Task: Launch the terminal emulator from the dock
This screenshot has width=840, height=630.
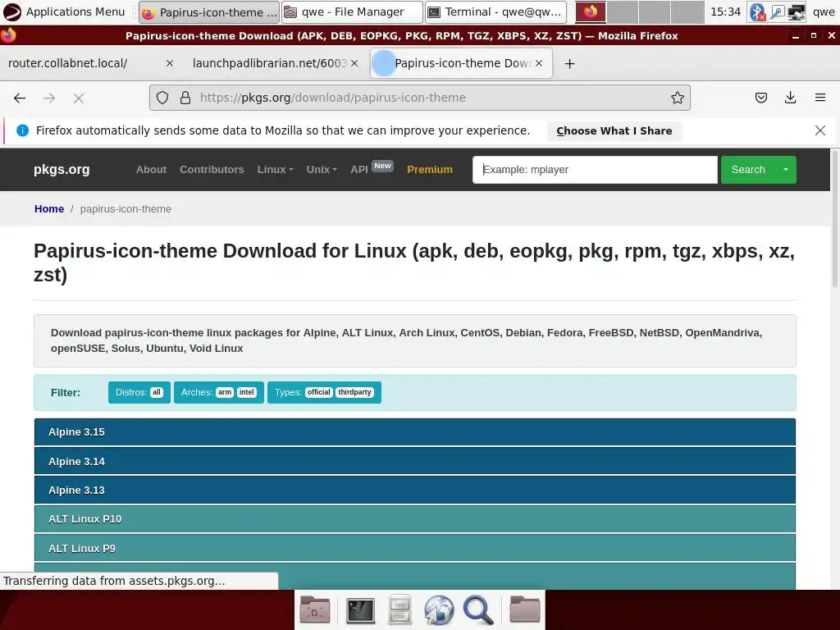Action: click(x=360, y=610)
